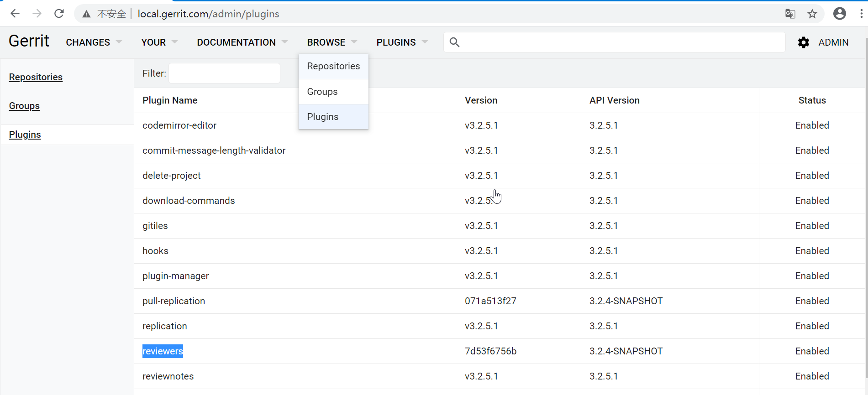Viewport: 868px width, 395px height.
Task: Click 3.2.4-SNAPSHOT API version for reviewers
Action: click(x=626, y=351)
